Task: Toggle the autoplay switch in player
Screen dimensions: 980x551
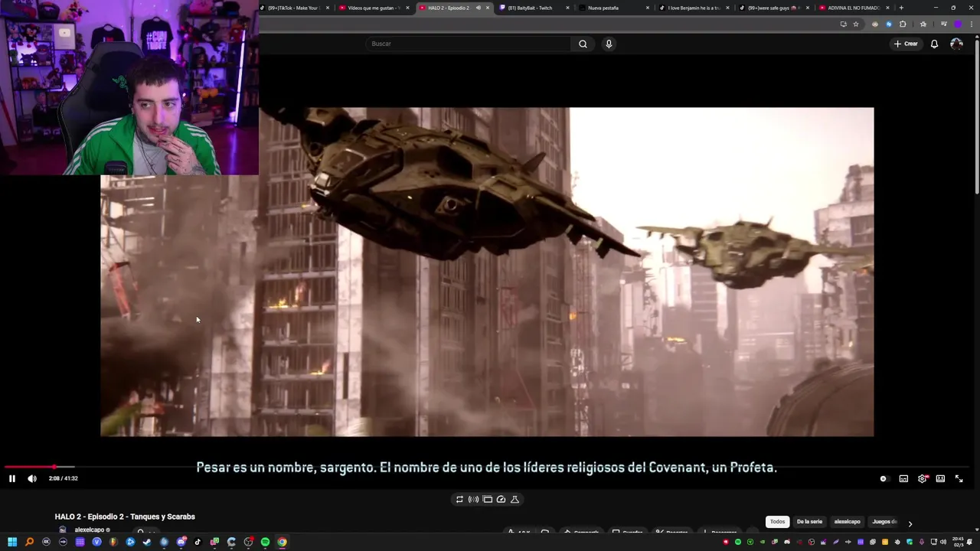Action: pyautogui.click(x=884, y=478)
